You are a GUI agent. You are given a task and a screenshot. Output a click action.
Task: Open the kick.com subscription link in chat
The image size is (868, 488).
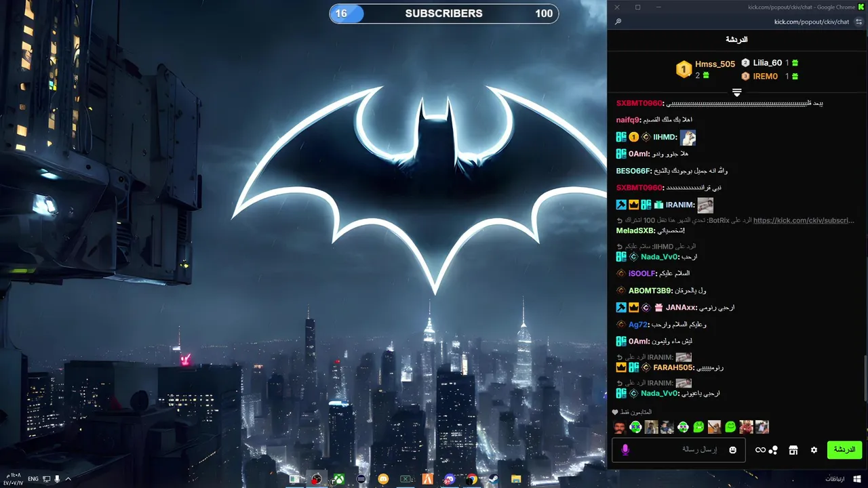[804, 220]
